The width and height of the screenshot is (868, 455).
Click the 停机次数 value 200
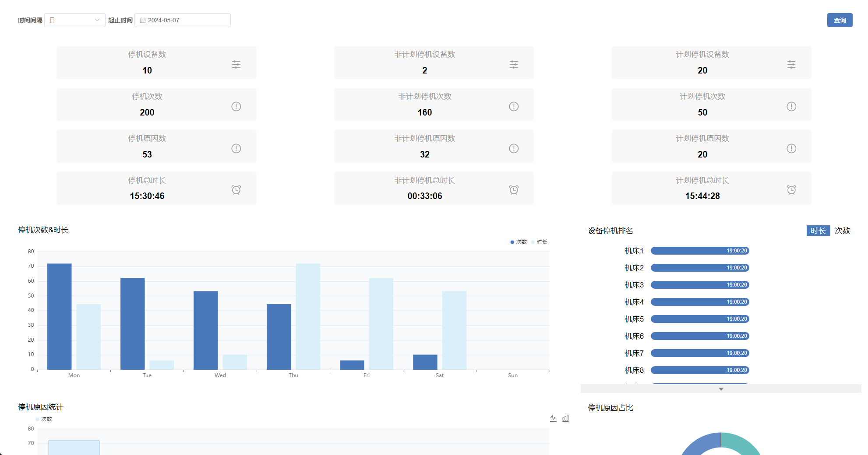[147, 112]
